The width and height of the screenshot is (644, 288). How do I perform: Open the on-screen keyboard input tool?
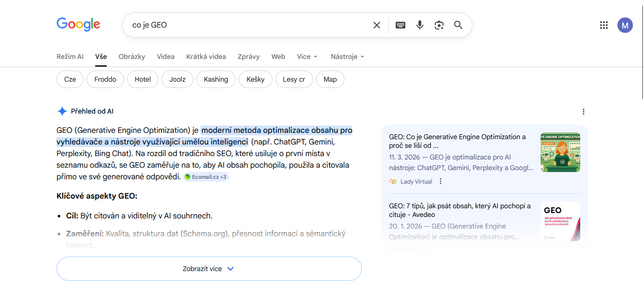click(x=401, y=25)
